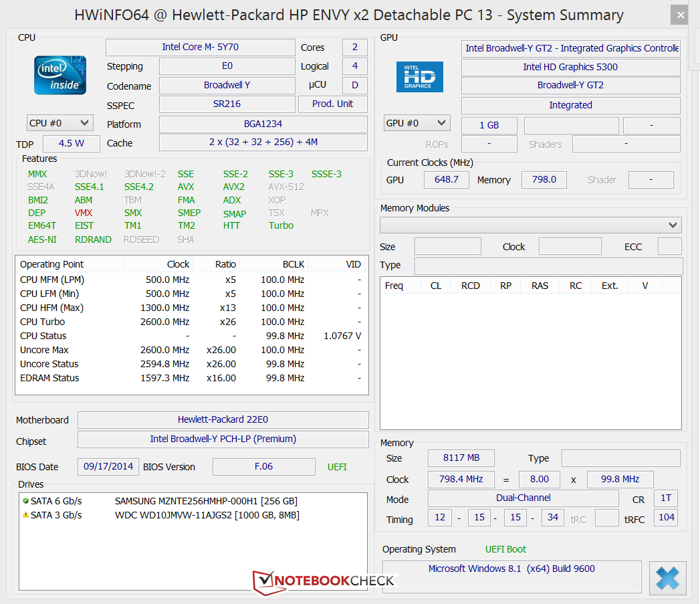The image size is (700, 604).
Task: Click the CPU MFM (LPM) row
Action: (191, 280)
